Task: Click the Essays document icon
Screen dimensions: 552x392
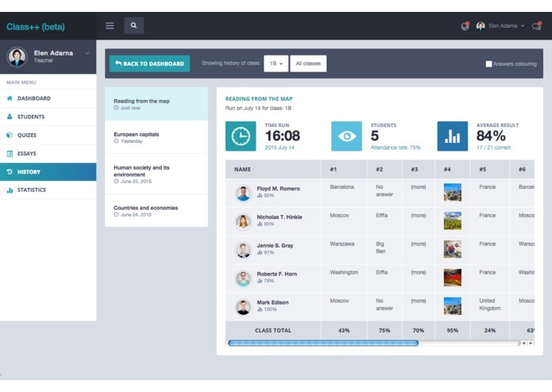Action: [x=10, y=154]
